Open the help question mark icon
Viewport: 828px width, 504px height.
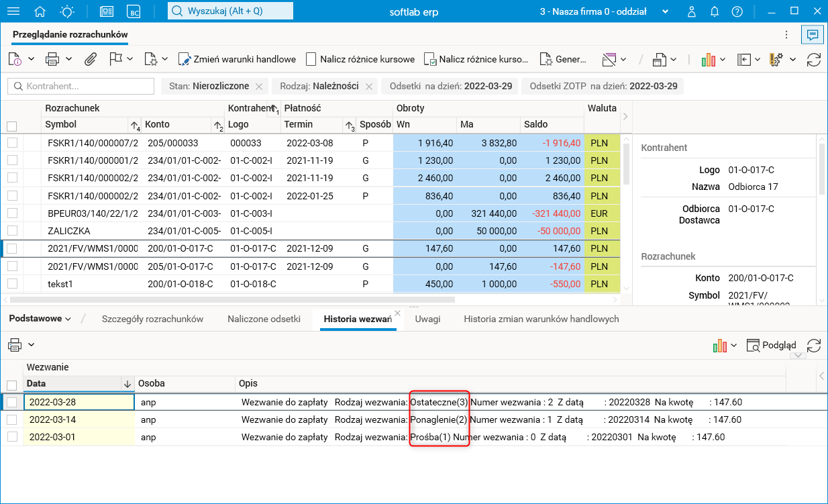[737, 11]
